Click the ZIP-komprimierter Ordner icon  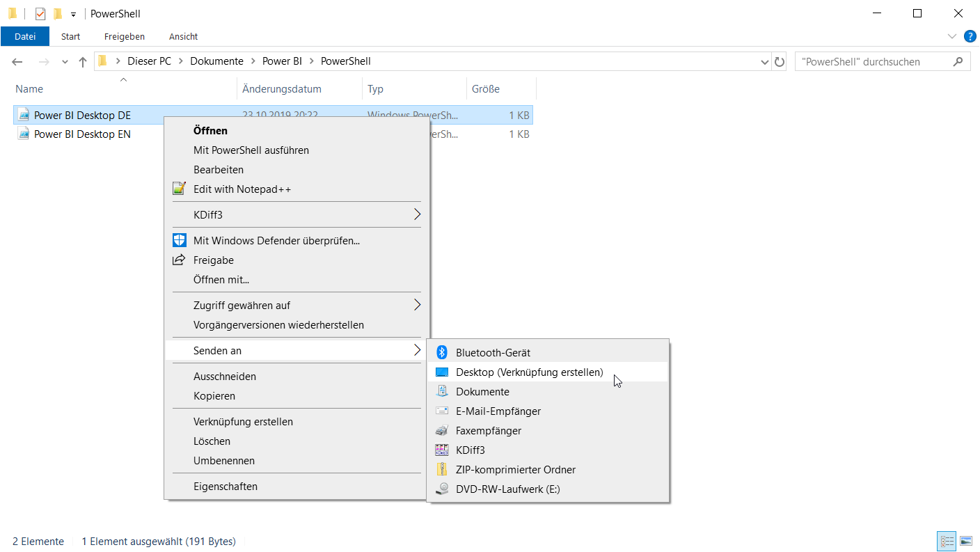click(441, 470)
